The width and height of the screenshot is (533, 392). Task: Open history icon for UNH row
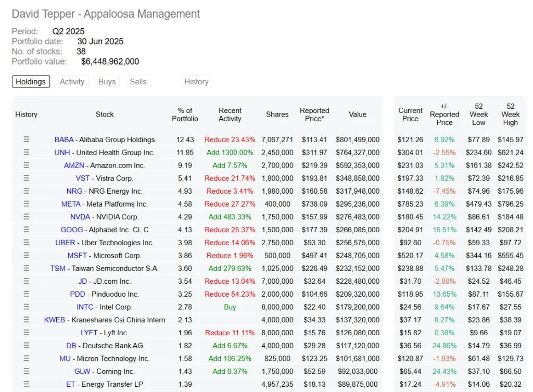pos(27,153)
